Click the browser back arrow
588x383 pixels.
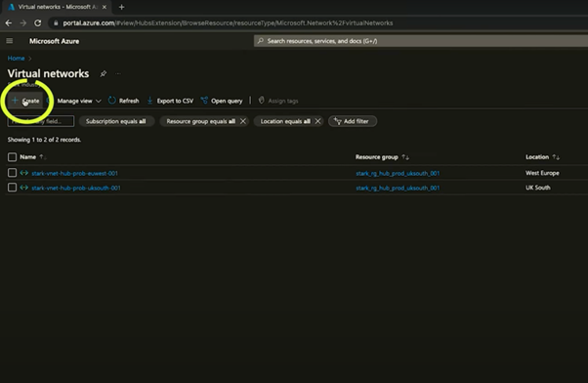8,23
